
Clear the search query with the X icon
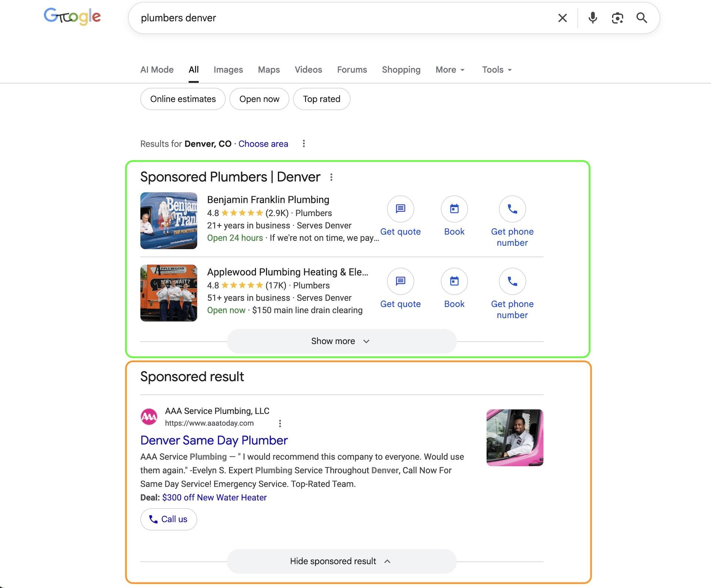click(563, 18)
